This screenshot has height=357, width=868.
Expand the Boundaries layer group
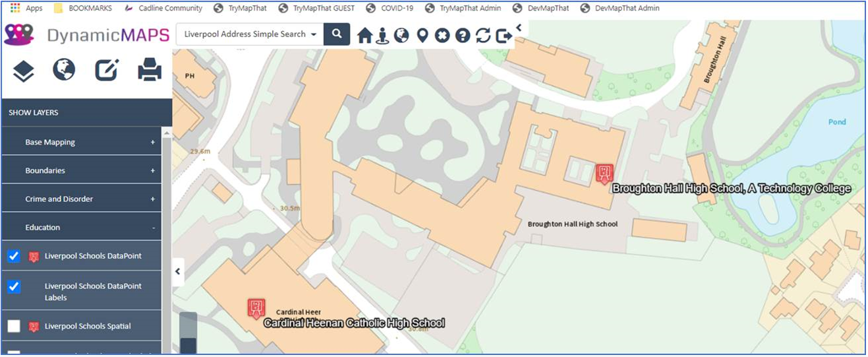[x=82, y=170]
